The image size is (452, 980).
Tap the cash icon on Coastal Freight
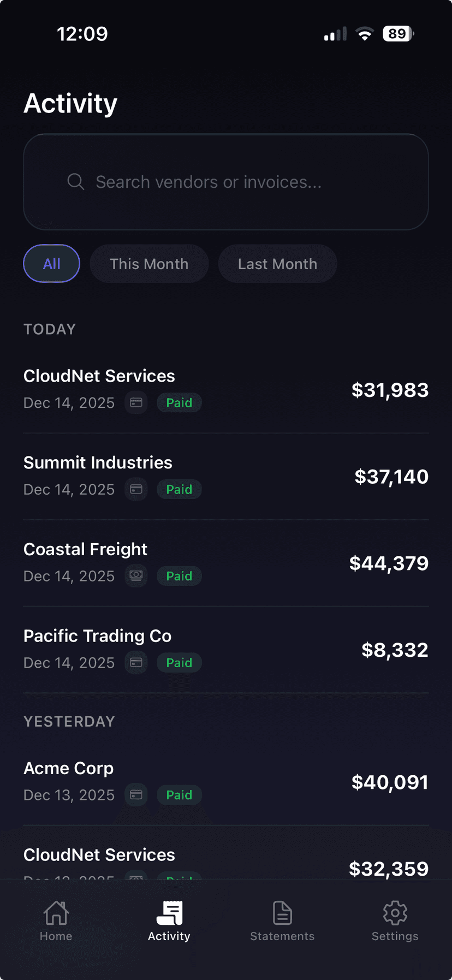[136, 575]
